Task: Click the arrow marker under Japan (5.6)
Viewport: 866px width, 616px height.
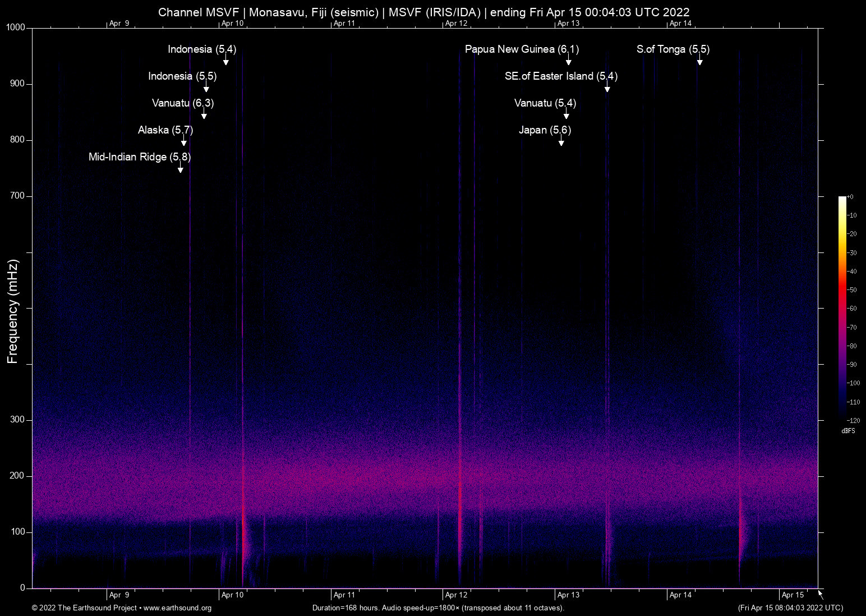Action: click(561, 141)
